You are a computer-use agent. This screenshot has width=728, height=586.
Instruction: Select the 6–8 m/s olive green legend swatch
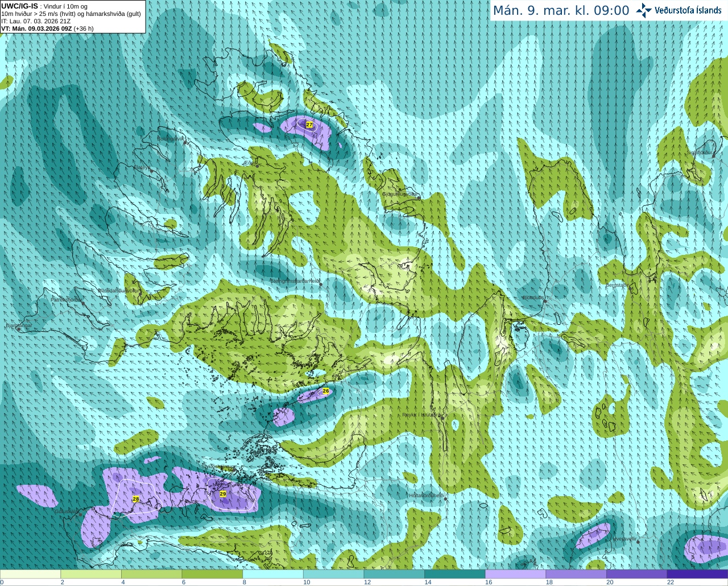[x=212, y=574]
